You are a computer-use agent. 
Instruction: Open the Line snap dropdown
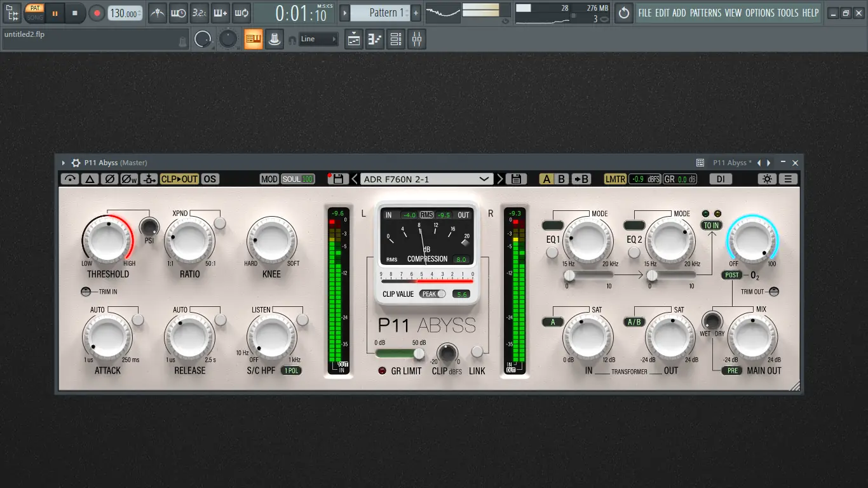tap(318, 39)
